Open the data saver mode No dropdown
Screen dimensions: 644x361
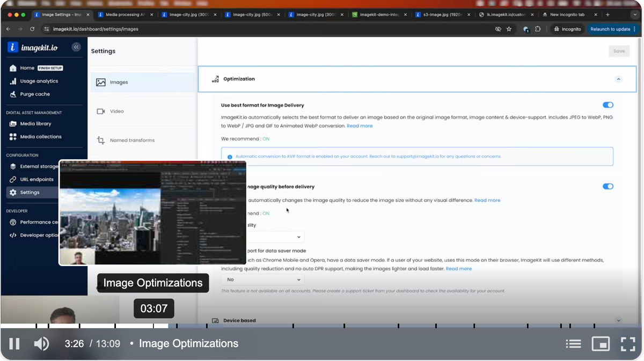click(262, 279)
